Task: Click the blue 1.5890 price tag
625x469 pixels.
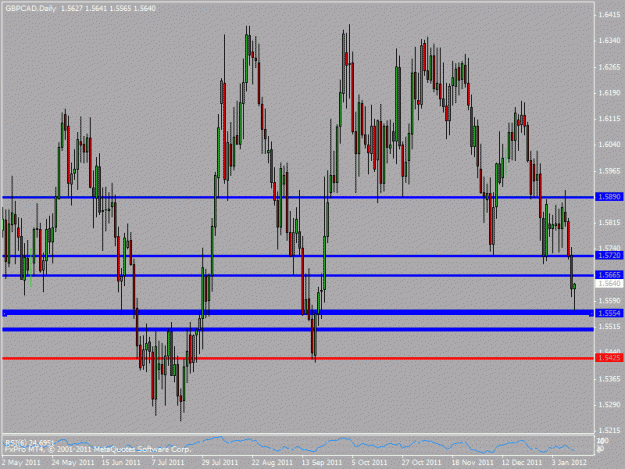Action: click(609, 197)
